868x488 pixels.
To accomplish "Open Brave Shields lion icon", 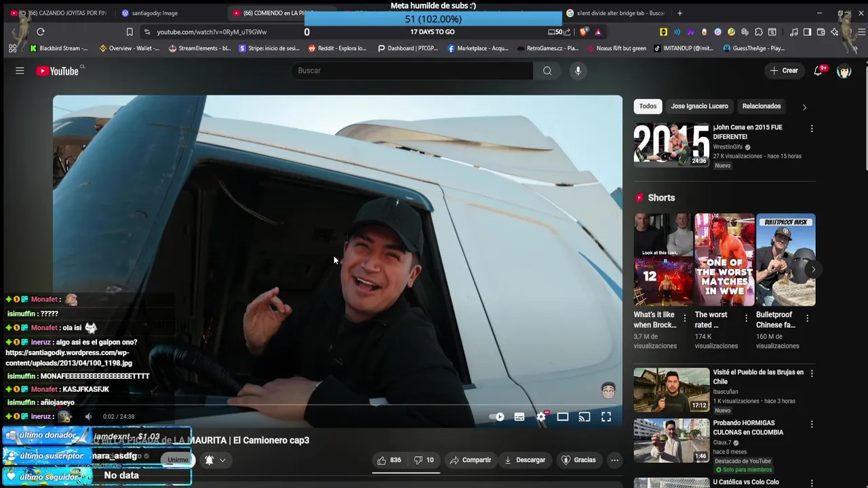I will tap(584, 32).
